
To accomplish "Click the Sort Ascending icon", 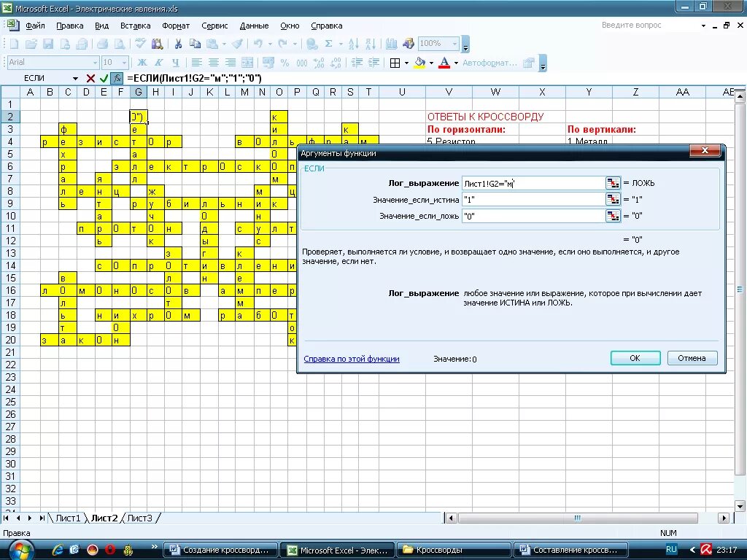I will pyautogui.click(x=354, y=44).
